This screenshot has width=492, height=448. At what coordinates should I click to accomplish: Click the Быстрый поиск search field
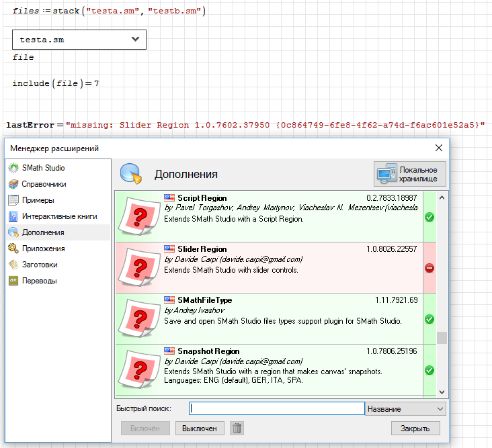pos(276,408)
